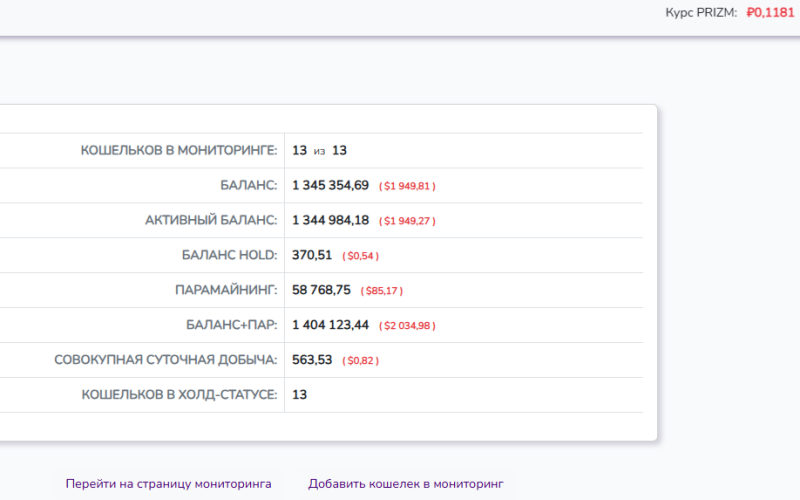Screen dimensions: 800x500
Task: Click the 'Перейти на страницу мониторинга' link
Action: (x=168, y=484)
